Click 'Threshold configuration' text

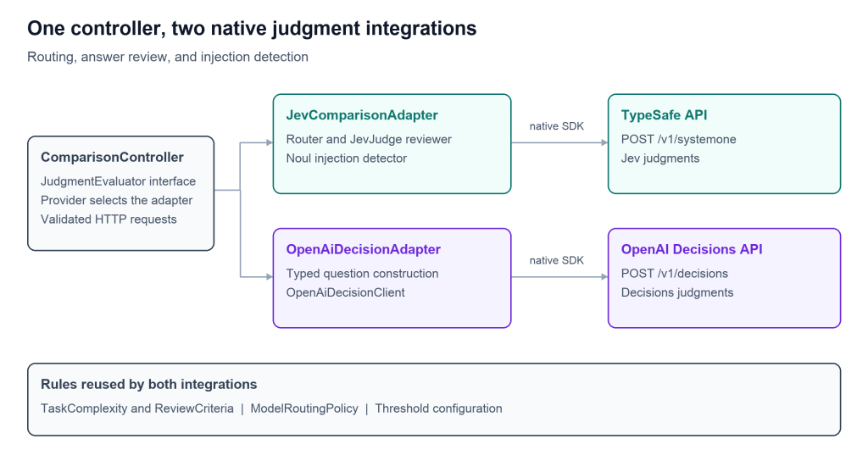(x=439, y=408)
